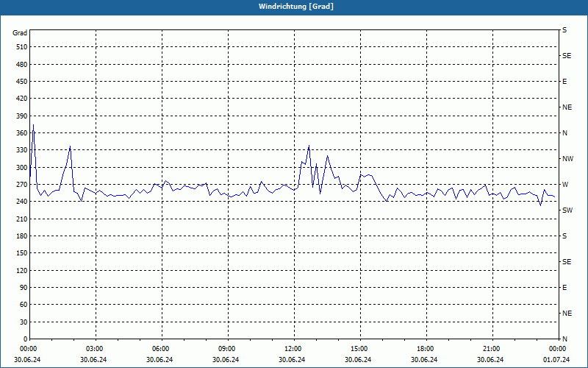Pick the 18:00 time axis label

(x=426, y=348)
